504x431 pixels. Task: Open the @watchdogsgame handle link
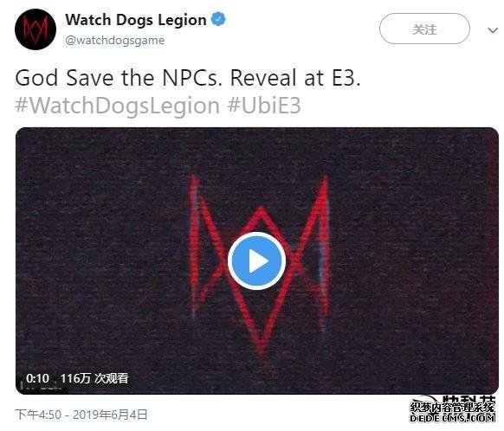point(115,41)
